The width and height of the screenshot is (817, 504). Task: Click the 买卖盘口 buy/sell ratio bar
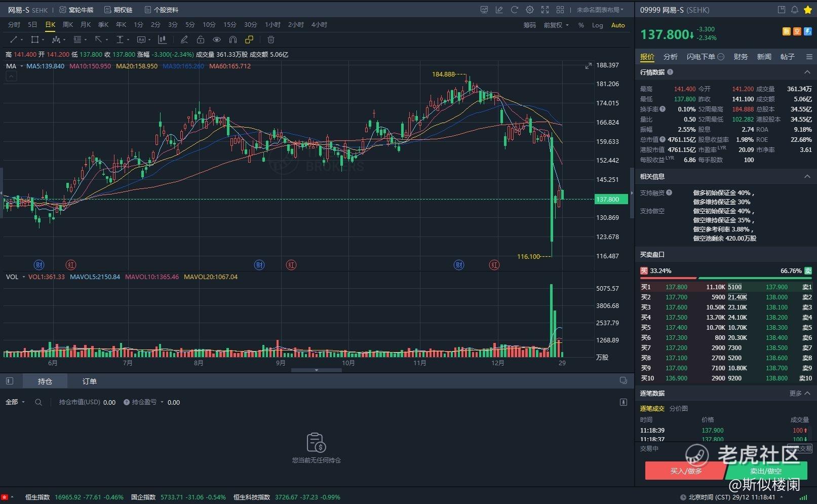pos(725,278)
